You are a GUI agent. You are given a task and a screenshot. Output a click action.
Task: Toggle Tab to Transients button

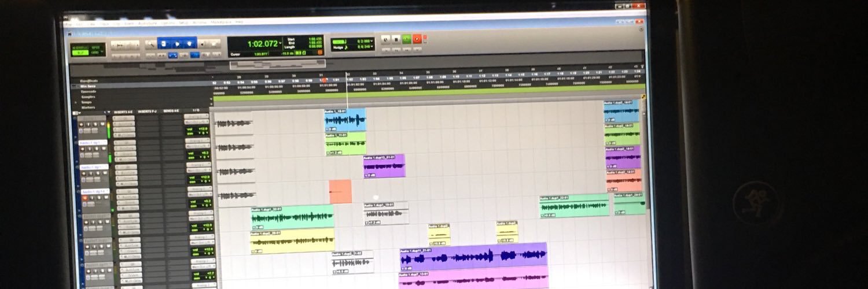click(160, 55)
